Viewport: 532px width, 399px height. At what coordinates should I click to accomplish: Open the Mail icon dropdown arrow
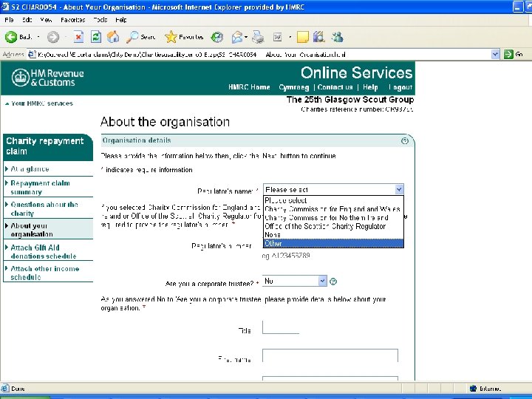click(x=246, y=37)
